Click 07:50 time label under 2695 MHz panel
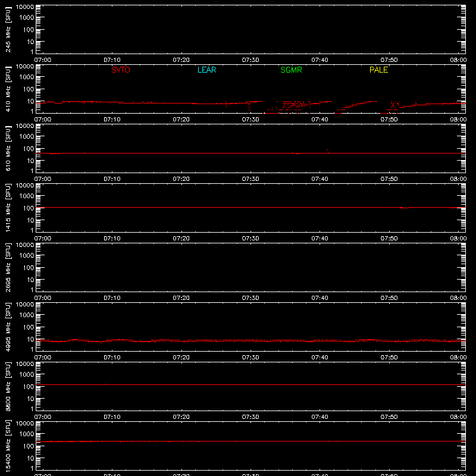The image size is (476, 476). click(x=389, y=298)
